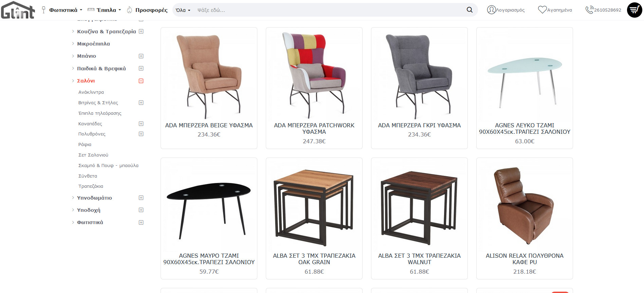Screen dimensions: 644x293
Task: Select the Τραπεζάκια subcategory
Action: 91,186
